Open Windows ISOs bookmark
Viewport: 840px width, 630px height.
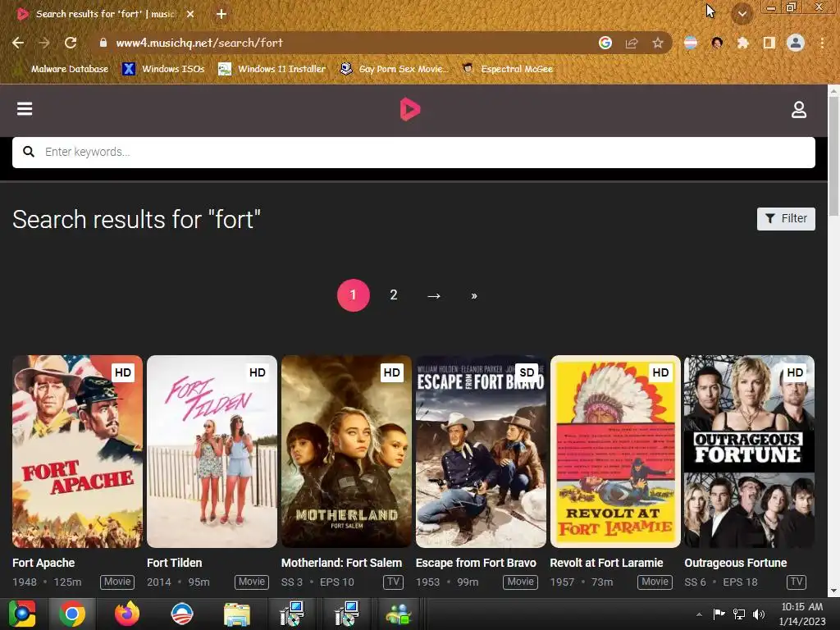tap(163, 69)
